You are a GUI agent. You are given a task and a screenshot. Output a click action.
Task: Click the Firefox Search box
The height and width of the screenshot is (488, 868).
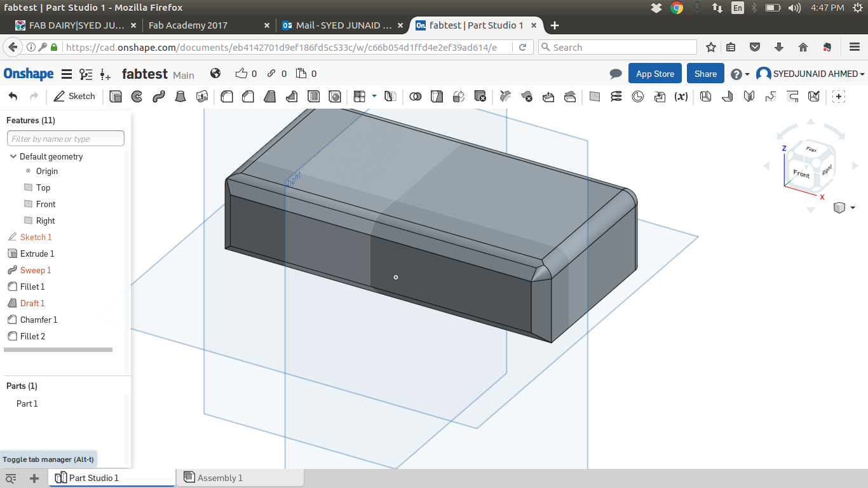(618, 47)
